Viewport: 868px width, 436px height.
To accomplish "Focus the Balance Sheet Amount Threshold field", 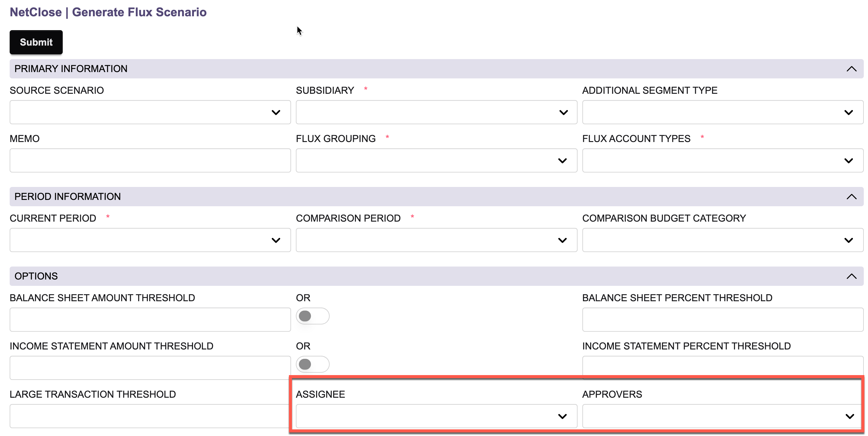I will coord(150,319).
